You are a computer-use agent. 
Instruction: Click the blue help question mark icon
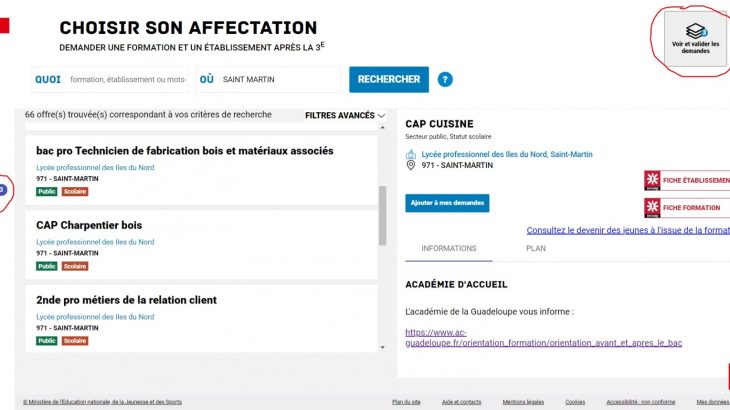[x=445, y=80]
